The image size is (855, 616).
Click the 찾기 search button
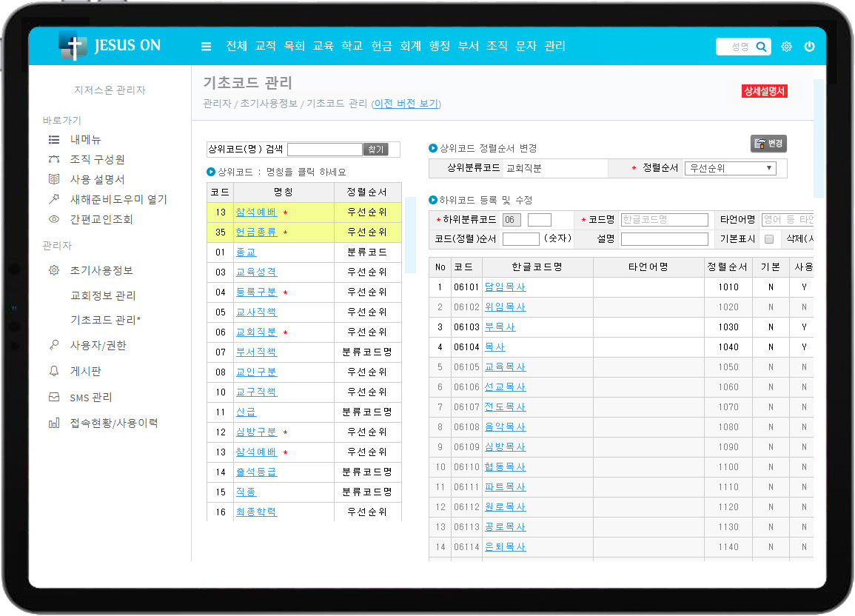pos(376,150)
